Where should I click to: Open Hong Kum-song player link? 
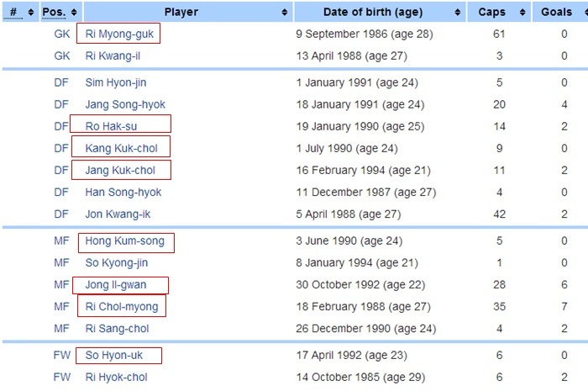[124, 240]
